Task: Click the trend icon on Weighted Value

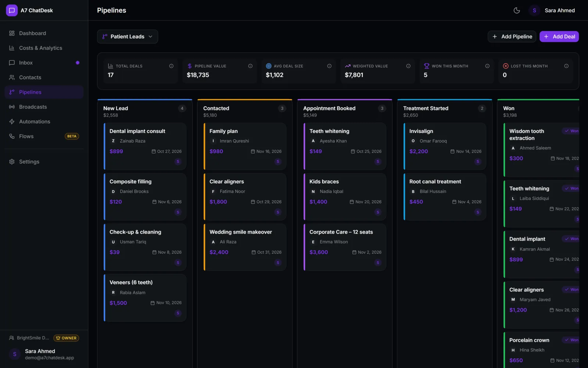Action: (x=348, y=66)
